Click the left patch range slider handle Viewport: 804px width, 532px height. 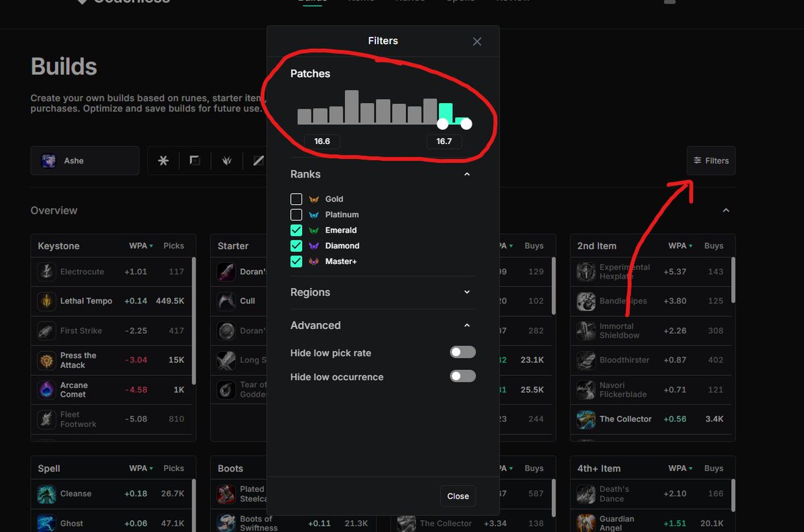pyautogui.click(x=442, y=124)
